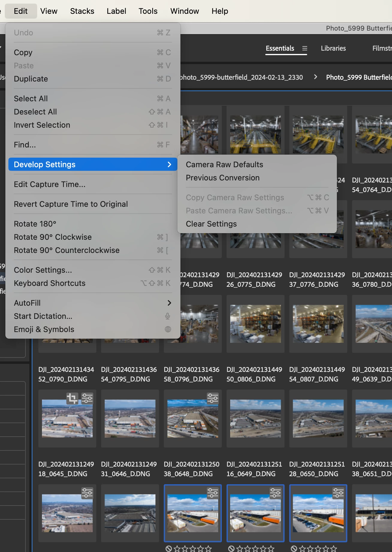Select the 38_0648_D.DNG thumbnail
Screen dimensions: 392x552
(193, 419)
